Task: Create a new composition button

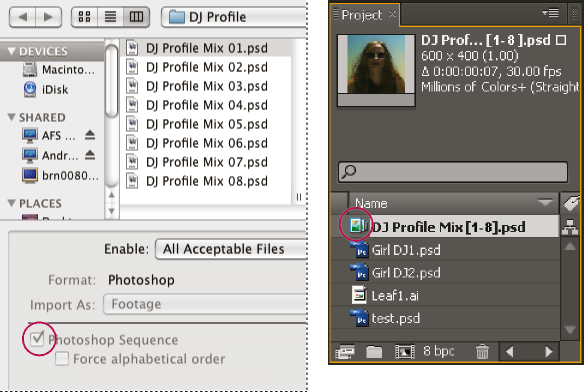Action: (x=404, y=351)
